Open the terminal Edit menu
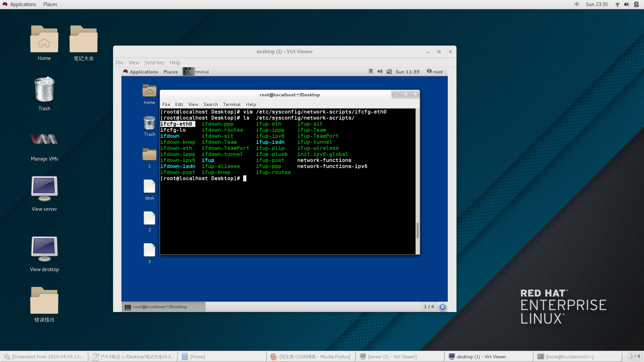Viewport: 644px width, 362px height. coord(179,104)
